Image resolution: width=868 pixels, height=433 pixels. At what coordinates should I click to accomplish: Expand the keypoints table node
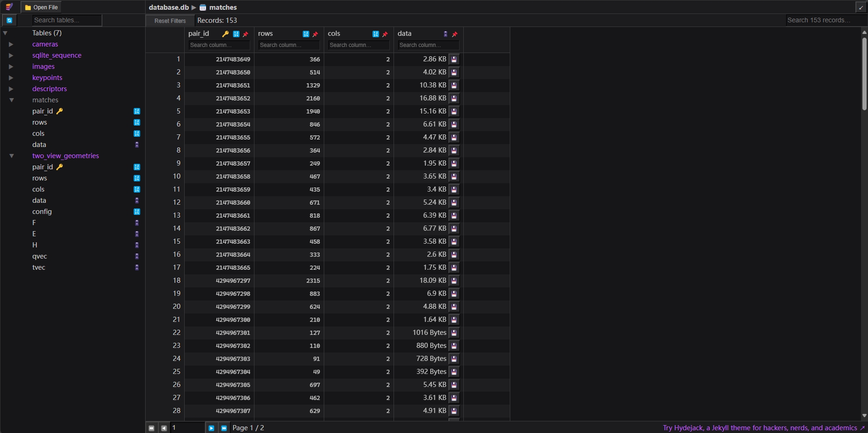tap(11, 78)
